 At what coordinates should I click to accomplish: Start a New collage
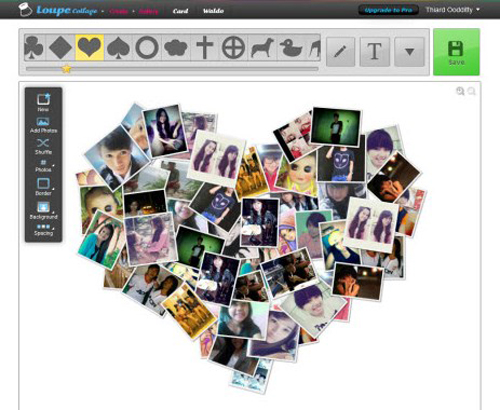[43, 103]
